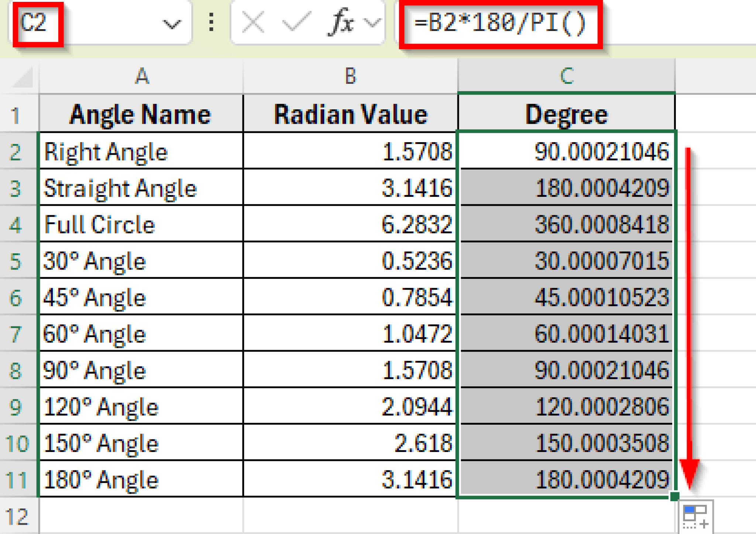The height and width of the screenshot is (534, 756).
Task: Select the Degree header cell
Action: (x=566, y=114)
